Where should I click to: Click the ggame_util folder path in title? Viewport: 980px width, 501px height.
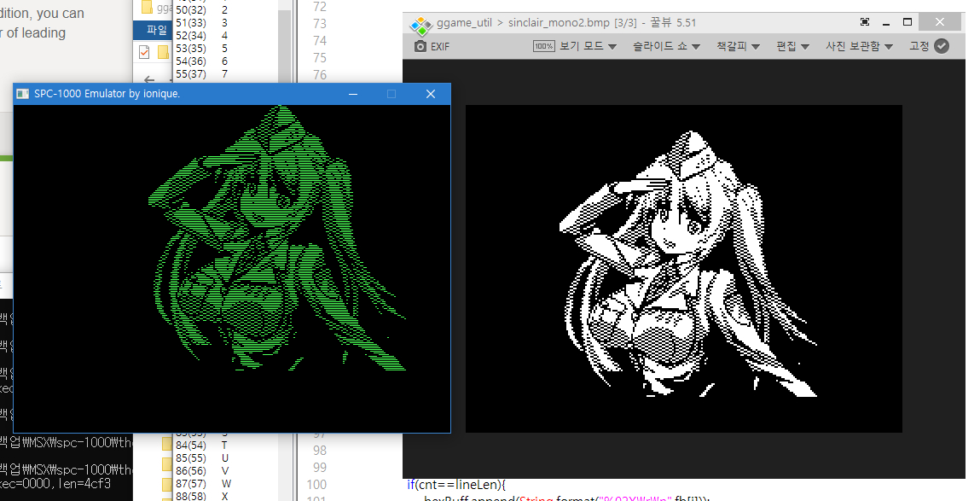click(x=463, y=23)
